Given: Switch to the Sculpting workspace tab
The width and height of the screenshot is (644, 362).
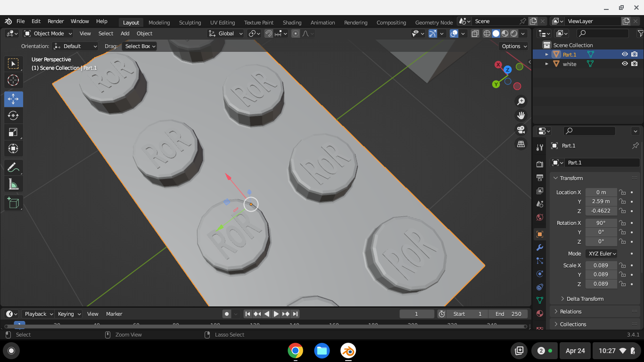Looking at the screenshot, I should (x=190, y=22).
